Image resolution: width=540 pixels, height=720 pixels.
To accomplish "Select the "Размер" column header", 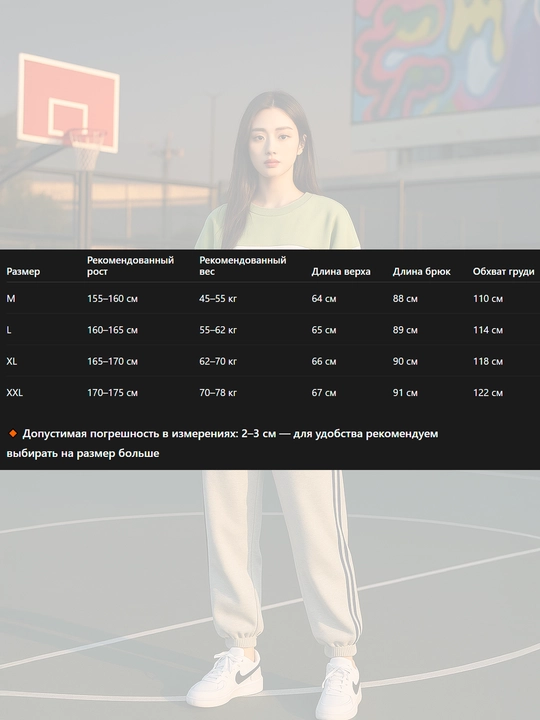I will 23,271.
